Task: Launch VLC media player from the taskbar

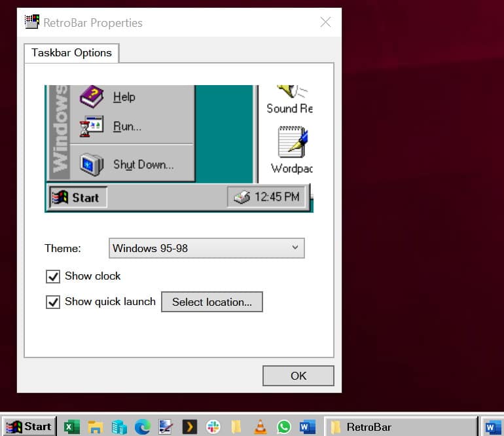Action: [x=260, y=427]
